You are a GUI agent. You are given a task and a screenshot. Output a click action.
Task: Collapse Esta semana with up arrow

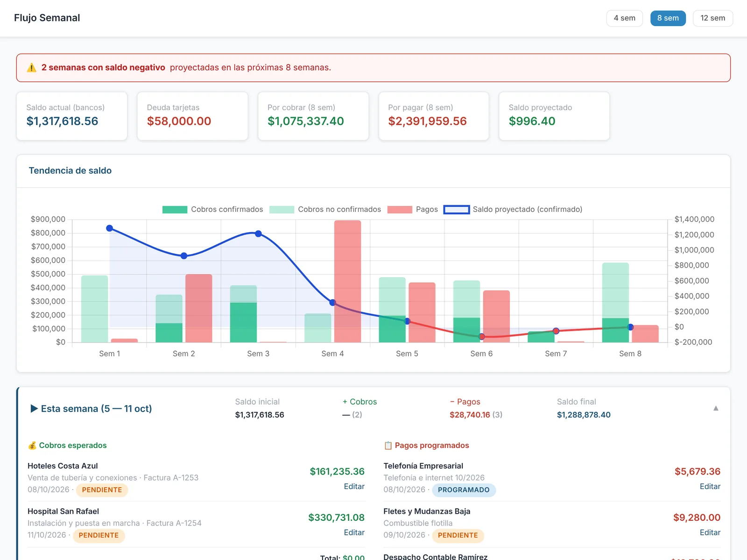tap(716, 408)
